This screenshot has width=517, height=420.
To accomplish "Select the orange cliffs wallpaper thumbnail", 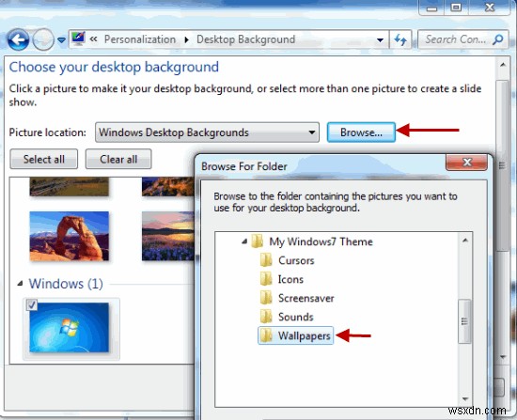I will tap(168, 187).
